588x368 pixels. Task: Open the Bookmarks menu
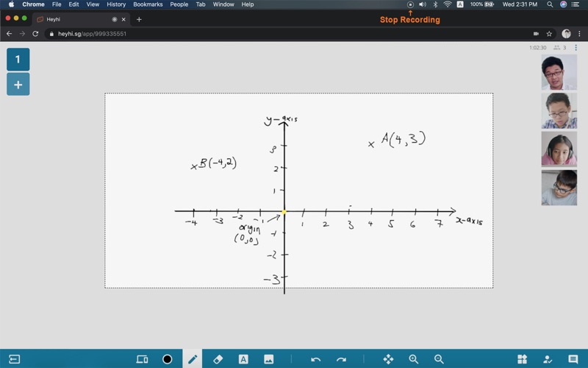click(x=148, y=4)
